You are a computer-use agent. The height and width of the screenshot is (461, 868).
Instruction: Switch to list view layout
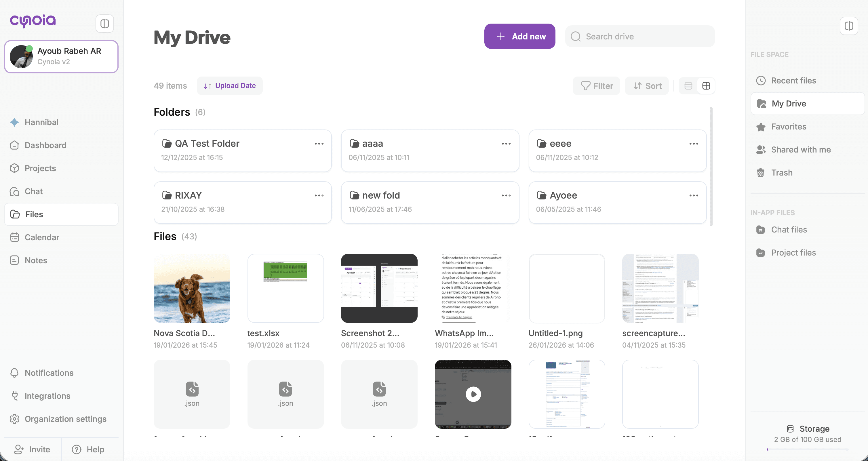[x=688, y=86]
